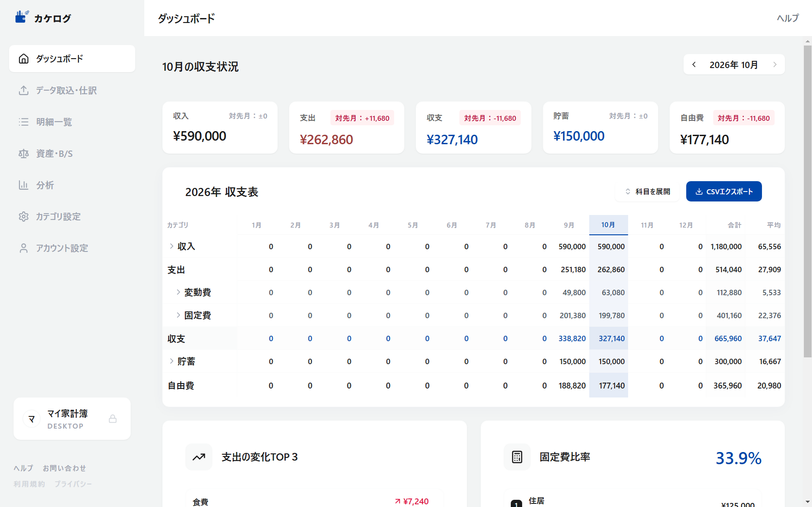This screenshot has width=812, height=507.
Task: Click the マ avatar circle
Action: point(32,419)
